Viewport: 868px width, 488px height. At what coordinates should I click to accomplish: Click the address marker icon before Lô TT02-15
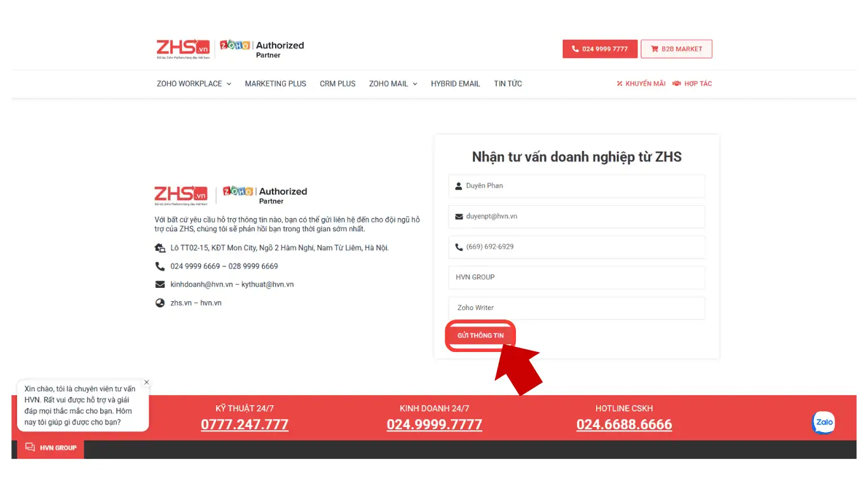(159, 248)
